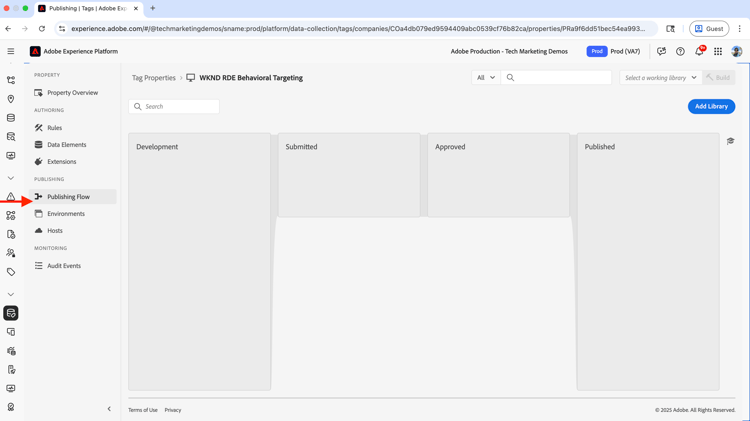Select the connected flow nodes icon atop the rail

11,80
